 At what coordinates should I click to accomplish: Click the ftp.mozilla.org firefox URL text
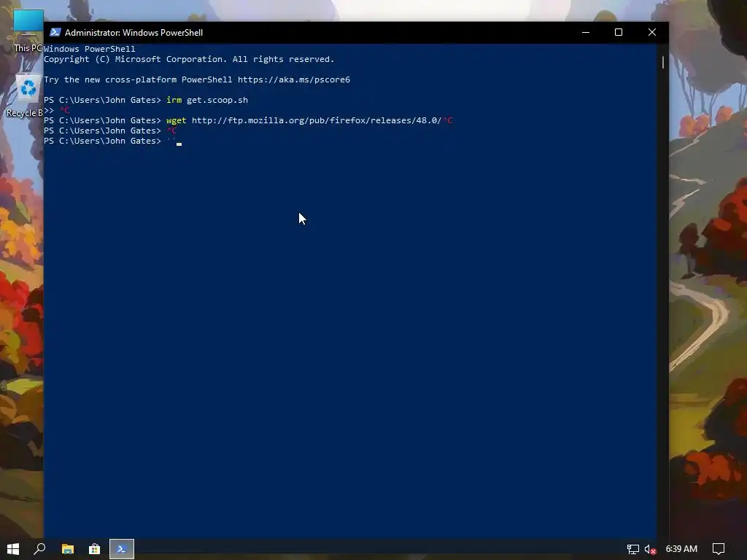[x=317, y=120]
